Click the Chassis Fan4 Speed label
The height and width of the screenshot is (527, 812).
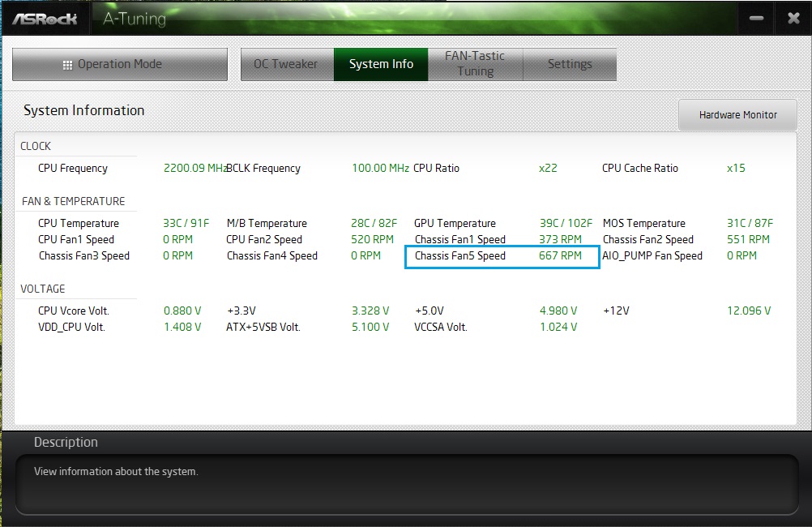271,256
